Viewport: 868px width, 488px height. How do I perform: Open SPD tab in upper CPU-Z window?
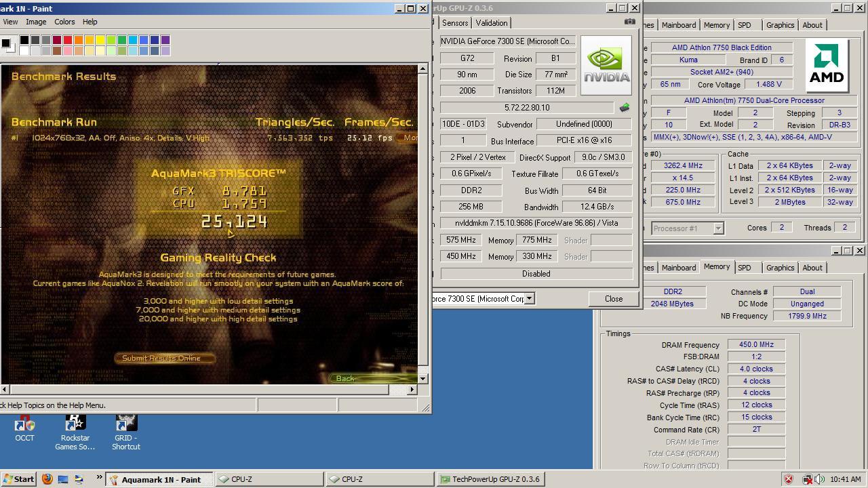745,25
